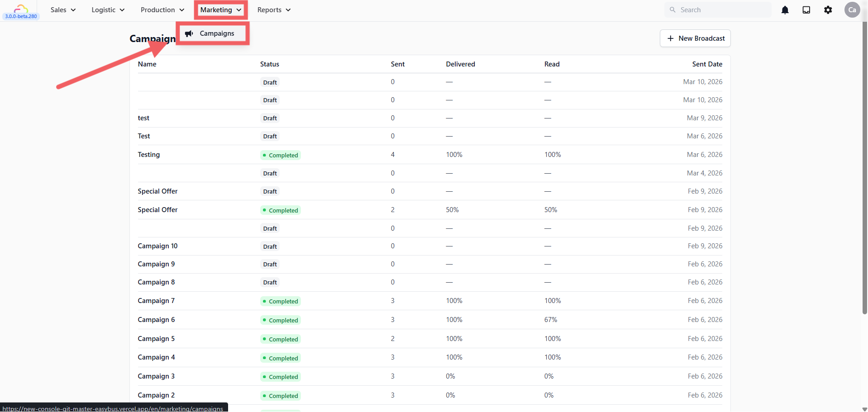Click the Draft badge dated Mar 4, 2026
This screenshot has width=868, height=412.
tap(270, 173)
